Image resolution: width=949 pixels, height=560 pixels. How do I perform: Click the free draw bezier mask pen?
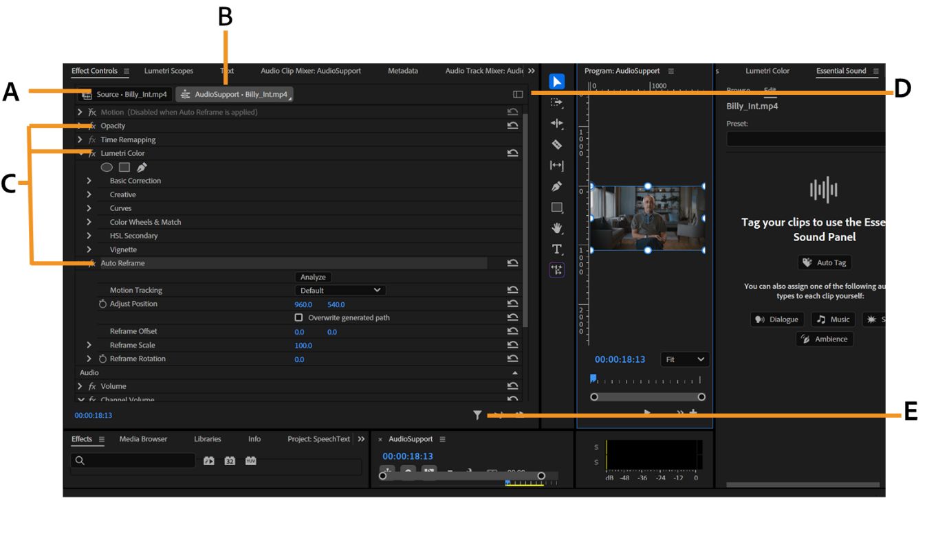pyautogui.click(x=142, y=167)
